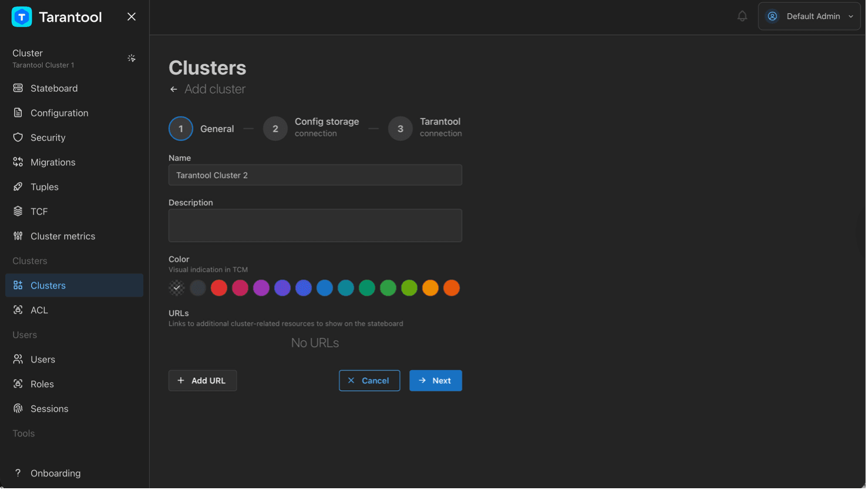The width and height of the screenshot is (868, 490).
Task: Choose the deep orange color swatch
Action: [452, 288]
